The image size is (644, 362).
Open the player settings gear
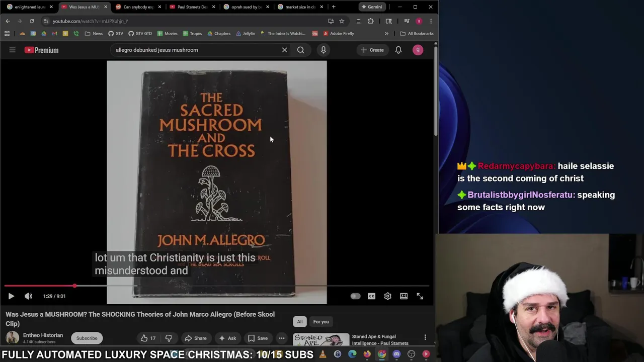click(x=387, y=296)
